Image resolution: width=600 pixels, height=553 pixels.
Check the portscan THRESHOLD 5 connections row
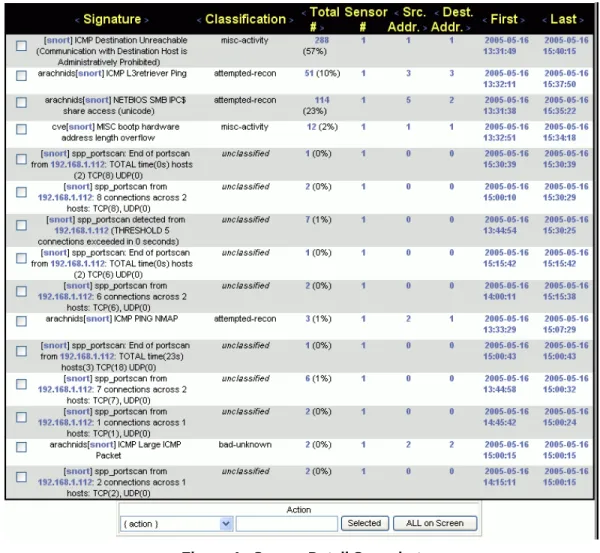coord(21,225)
